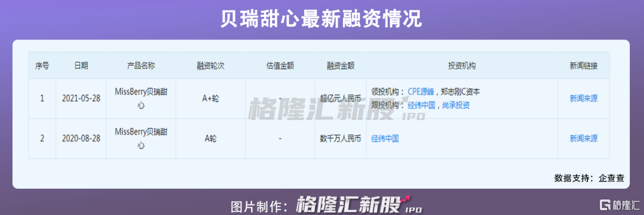Click 经纬中国 link in the A+轮 row

(422, 105)
